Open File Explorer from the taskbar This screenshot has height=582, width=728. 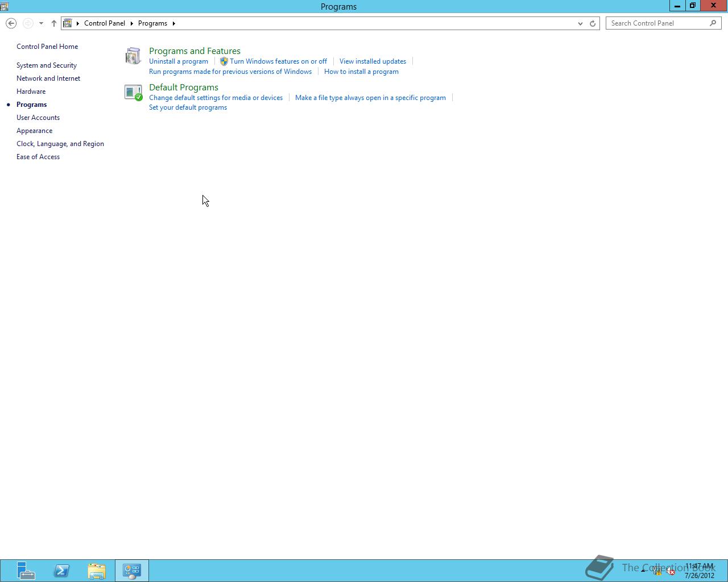(97, 571)
